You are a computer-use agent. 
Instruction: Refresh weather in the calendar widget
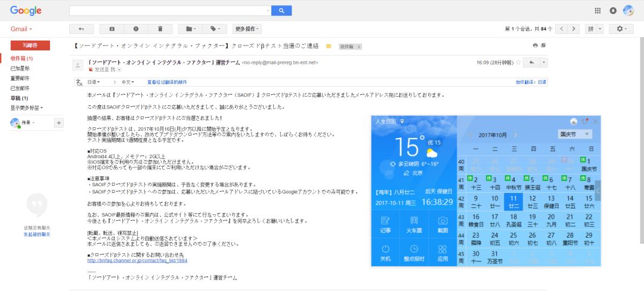pyautogui.click(x=393, y=164)
